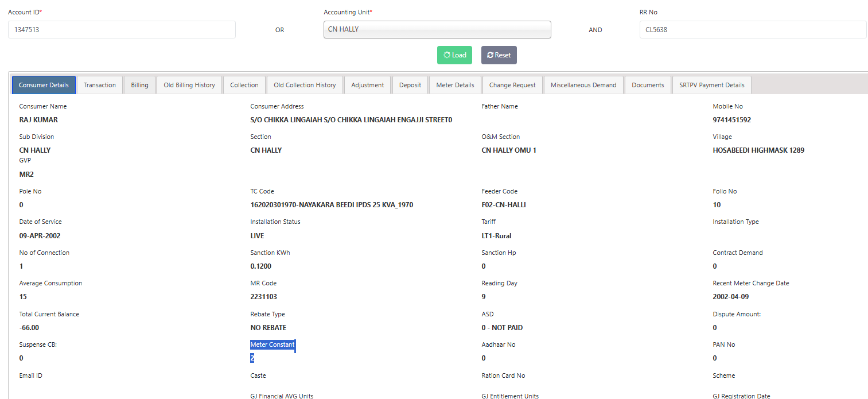Click average consumption value 15
Viewport: 868px width, 399px height.
coord(23,297)
